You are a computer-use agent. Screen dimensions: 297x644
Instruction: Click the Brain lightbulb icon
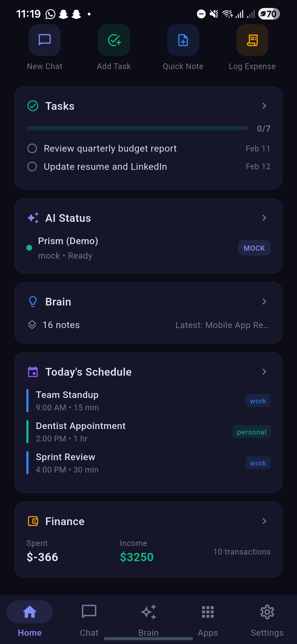[x=33, y=302]
